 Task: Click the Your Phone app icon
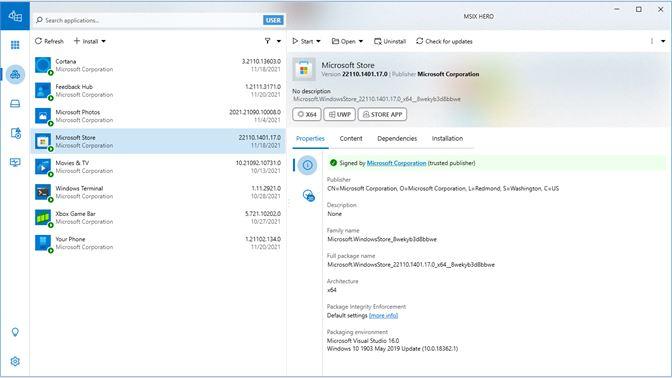coord(43,243)
